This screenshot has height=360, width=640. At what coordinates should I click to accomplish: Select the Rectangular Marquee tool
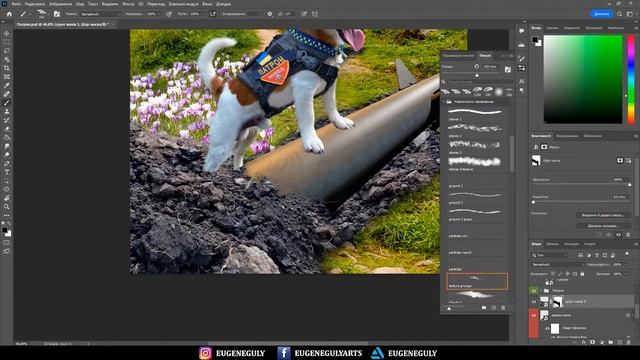[x=7, y=42]
